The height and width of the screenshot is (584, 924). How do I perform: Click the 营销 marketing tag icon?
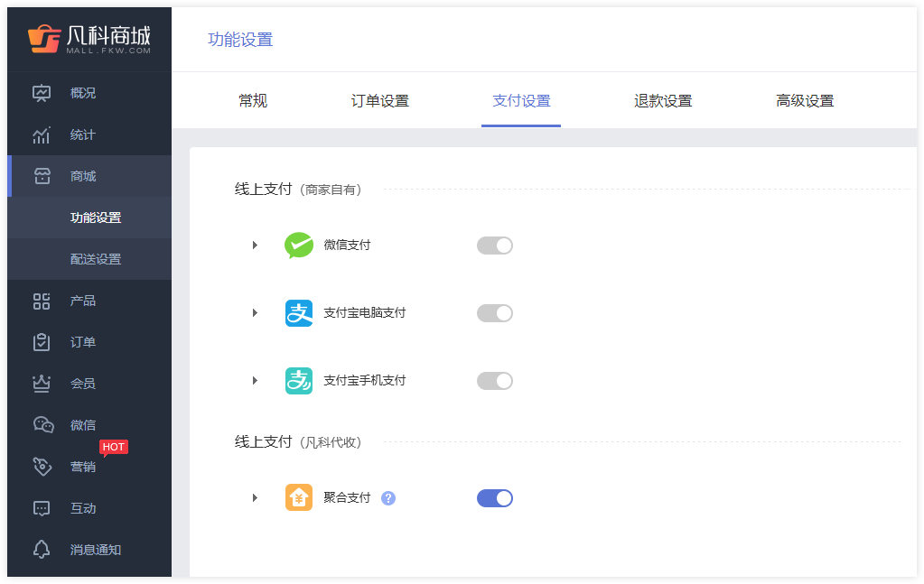[x=42, y=467]
